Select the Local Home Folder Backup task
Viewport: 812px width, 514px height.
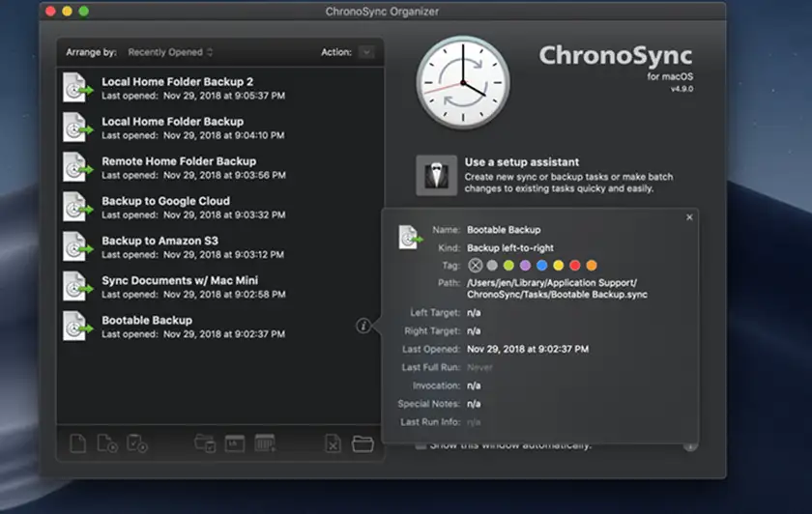pyautogui.click(x=220, y=128)
